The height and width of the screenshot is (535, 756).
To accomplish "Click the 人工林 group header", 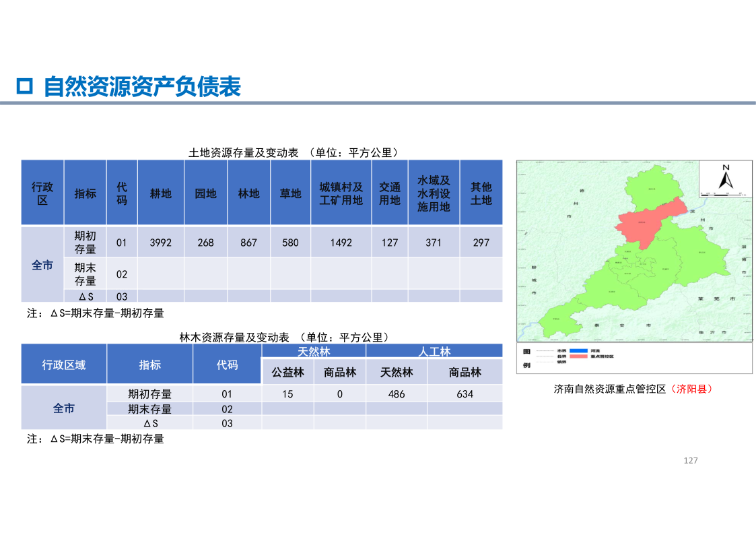I will 434,351.
